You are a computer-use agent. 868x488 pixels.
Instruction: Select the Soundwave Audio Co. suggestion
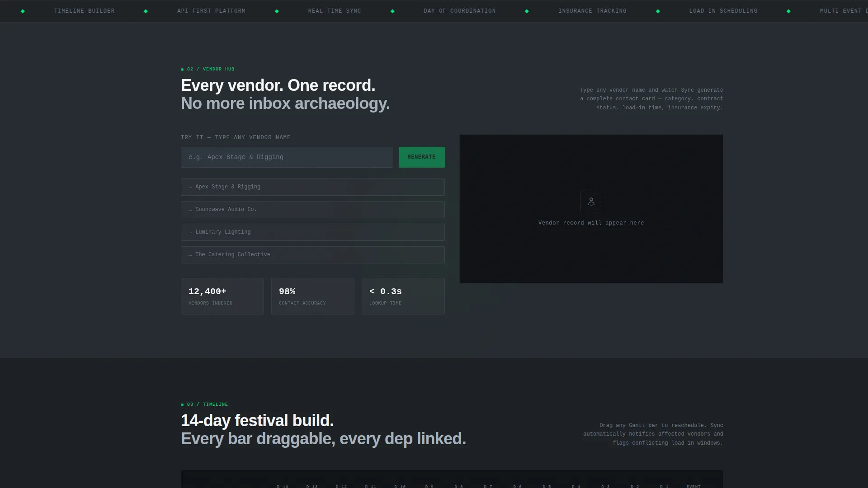coord(313,210)
